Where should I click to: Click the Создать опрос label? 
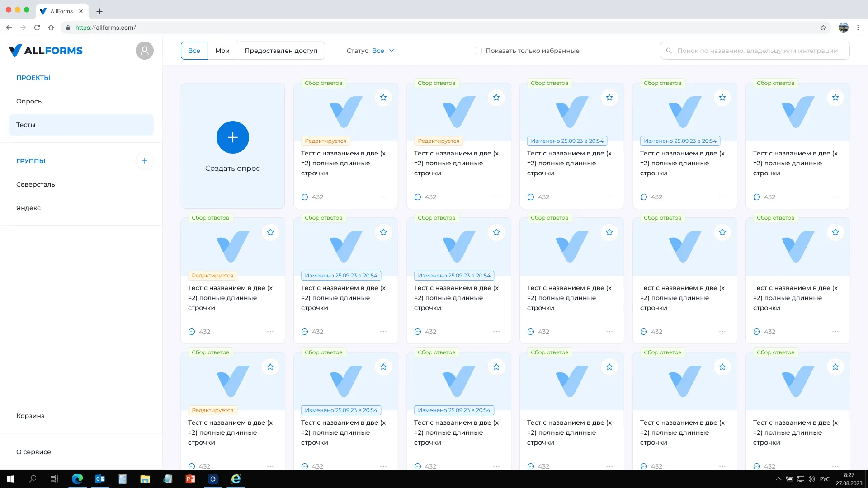tap(232, 168)
